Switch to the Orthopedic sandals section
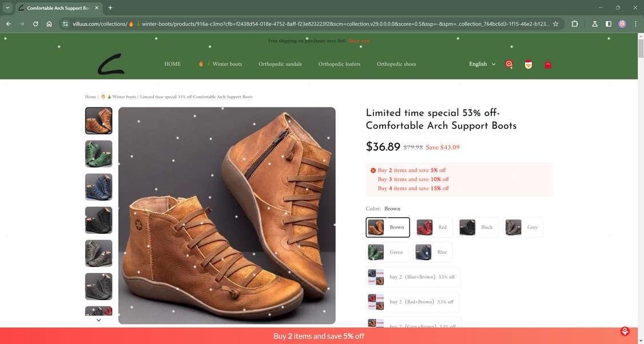 pyautogui.click(x=280, y=64)
